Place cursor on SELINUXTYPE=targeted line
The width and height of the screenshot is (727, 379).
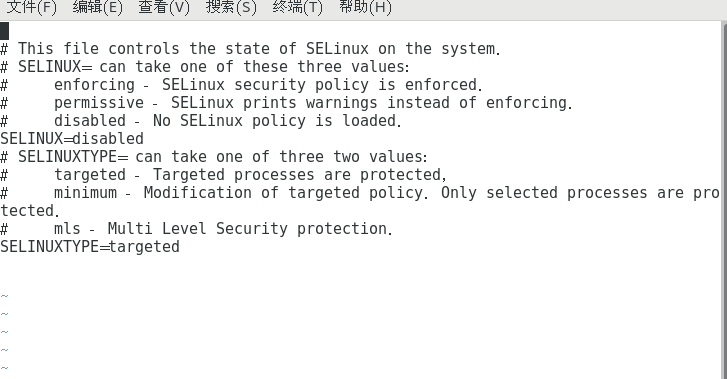click(90, 247)
